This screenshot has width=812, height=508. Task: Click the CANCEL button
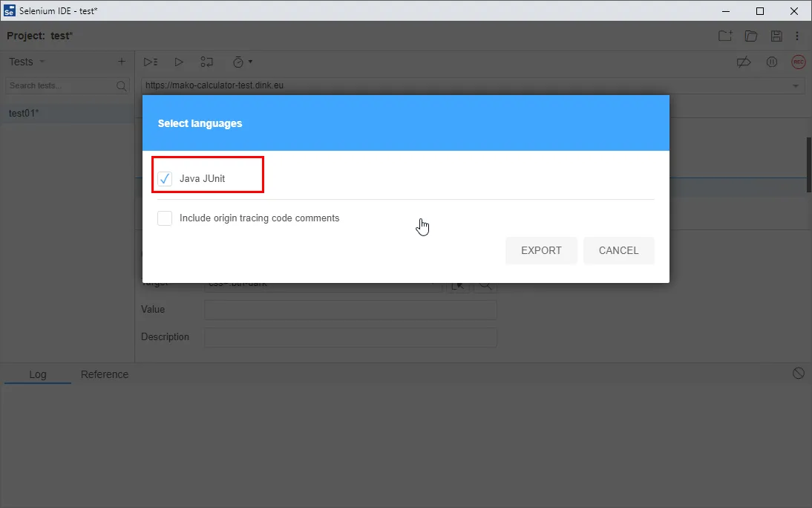[619, 250]
